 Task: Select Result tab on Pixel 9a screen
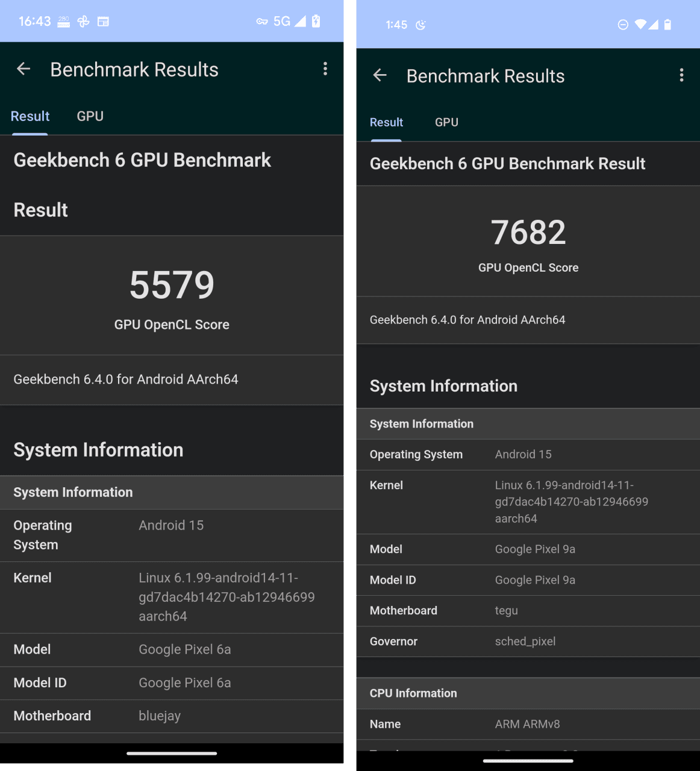pyautogui.click(x=386, y=122)
